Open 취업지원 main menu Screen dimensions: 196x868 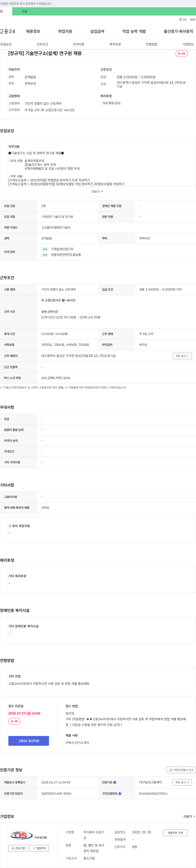(x=65, y=31)
